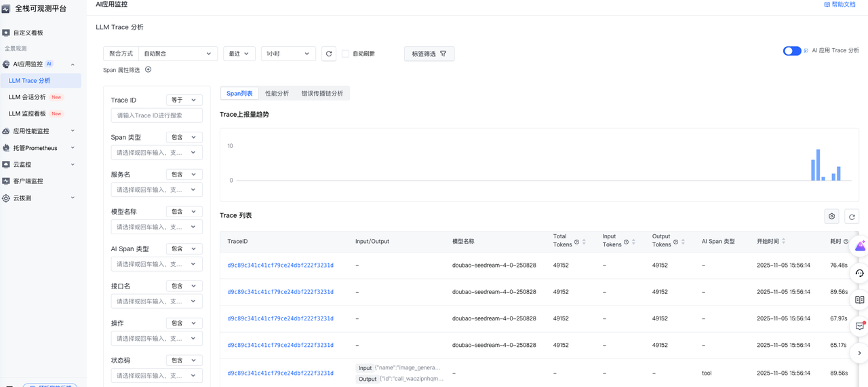Screen dimensions: 868x387
Task: Click the Trace ID search input field
Action: [157, 115]
